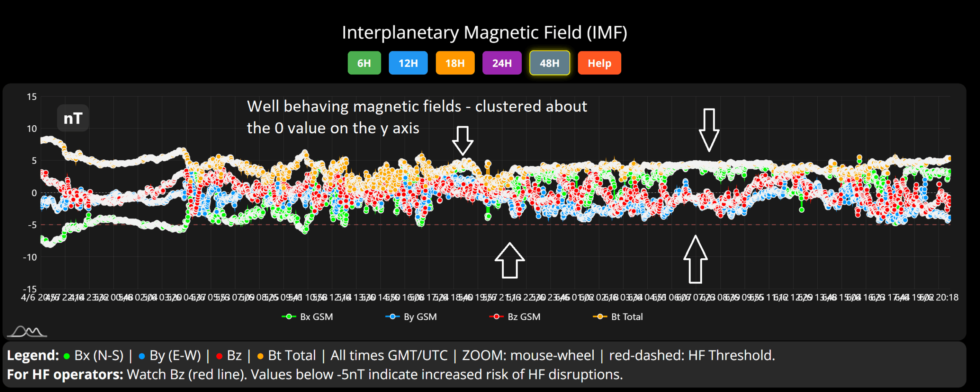Click the orange Bt Total dot in footer
This screenshot has height=392, width=980.
pos(260,356)
